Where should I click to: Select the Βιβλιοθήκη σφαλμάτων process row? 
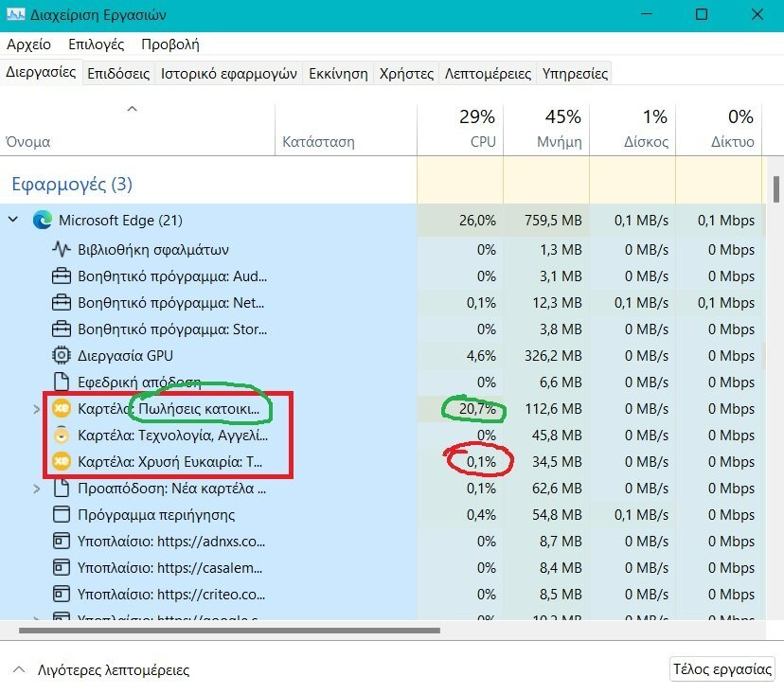tap(383, 249)
